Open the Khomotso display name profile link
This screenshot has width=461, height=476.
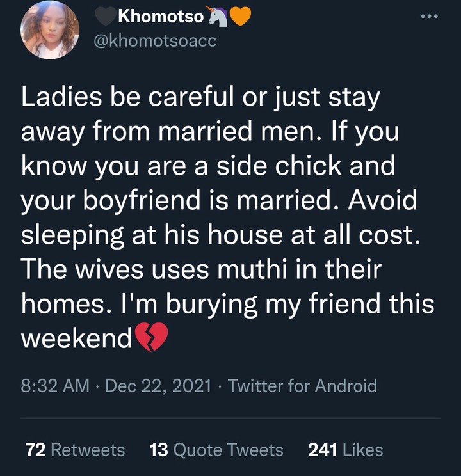[161, 17]
